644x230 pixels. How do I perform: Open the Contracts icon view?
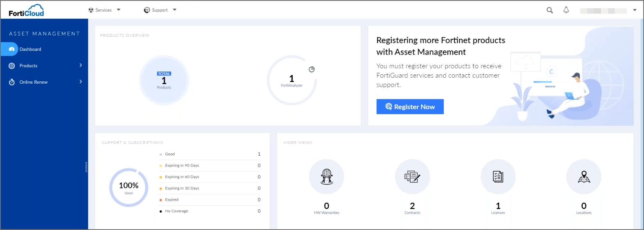pyautogui.click(x=412, y=177)
